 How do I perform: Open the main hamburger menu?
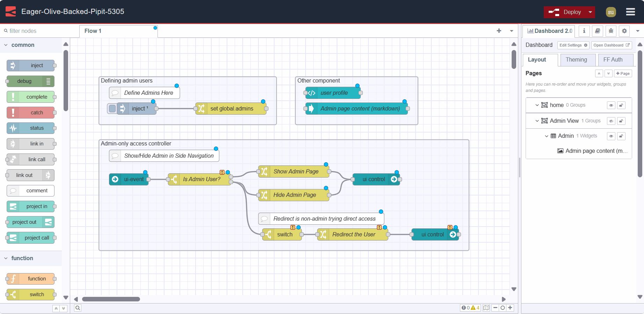(x=630, y=12)
